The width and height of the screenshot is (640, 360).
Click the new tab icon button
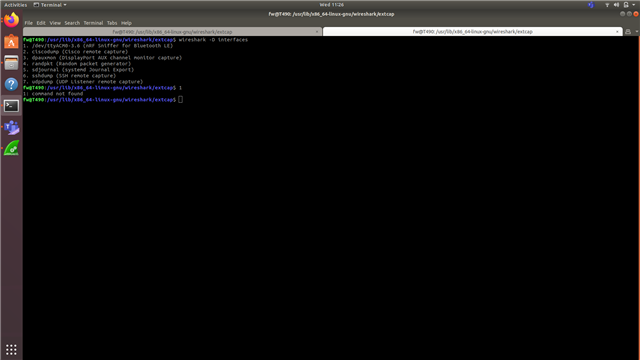coord(628,31)
